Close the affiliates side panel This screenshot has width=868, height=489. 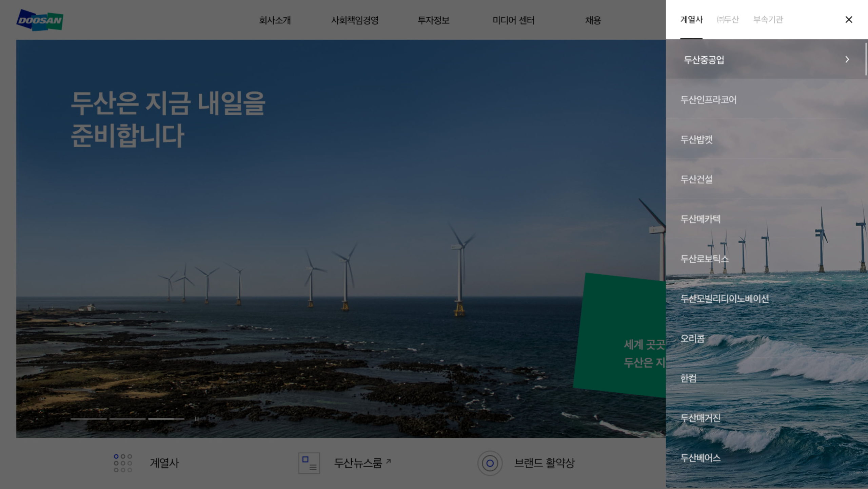coord(849,20)
